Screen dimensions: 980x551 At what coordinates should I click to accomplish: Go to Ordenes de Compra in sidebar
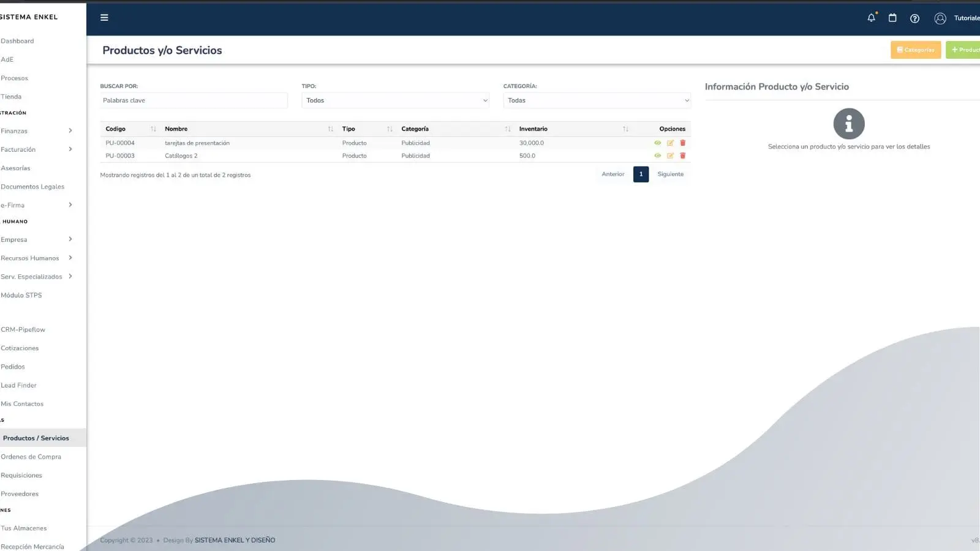point(31,457)
